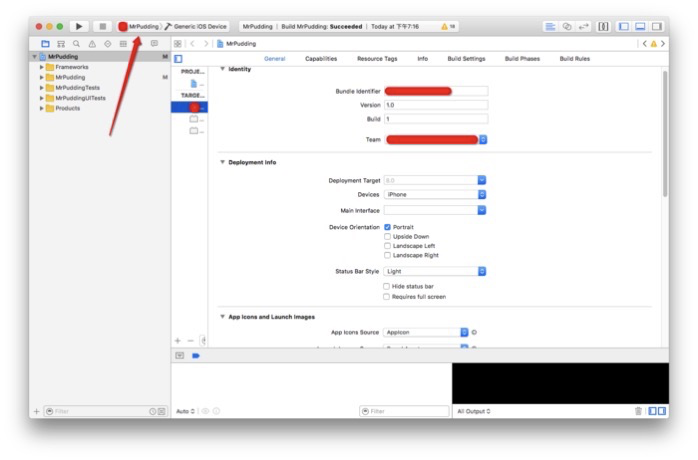Enable Landscape Left orientation

tap(387, 246)
